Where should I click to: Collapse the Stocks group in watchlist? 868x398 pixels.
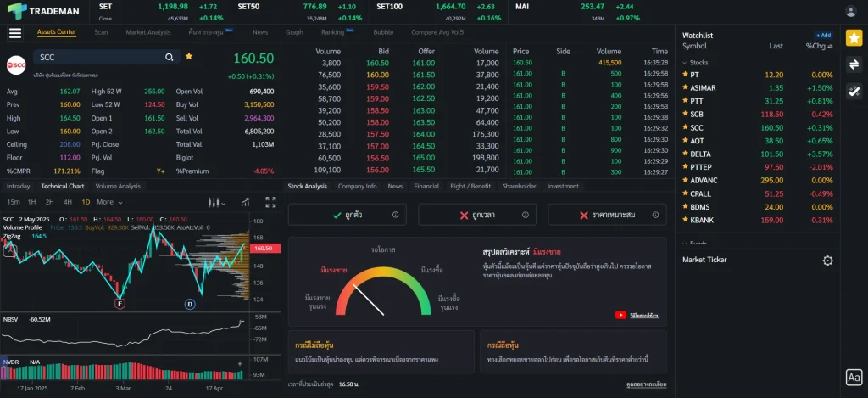[685, 63]
